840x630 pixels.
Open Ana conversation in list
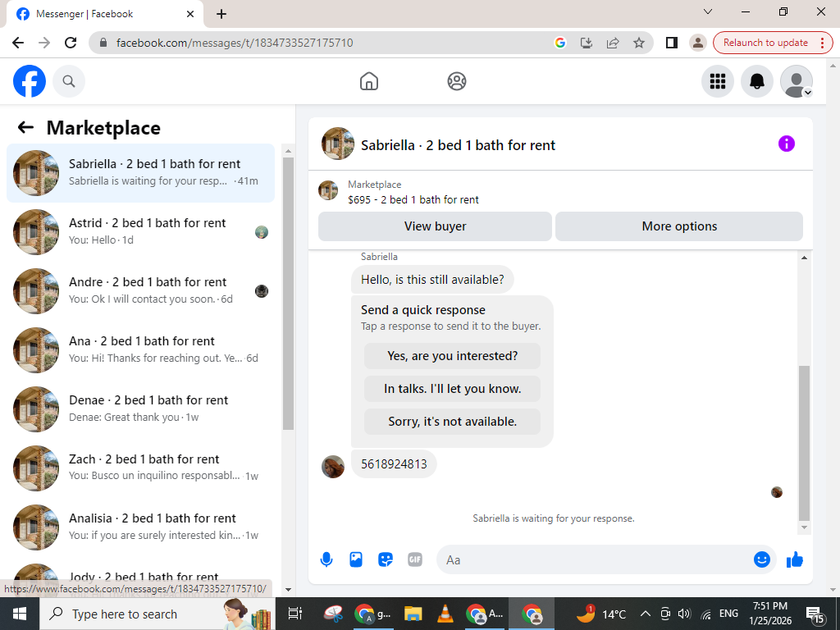(x=140, y=349)
